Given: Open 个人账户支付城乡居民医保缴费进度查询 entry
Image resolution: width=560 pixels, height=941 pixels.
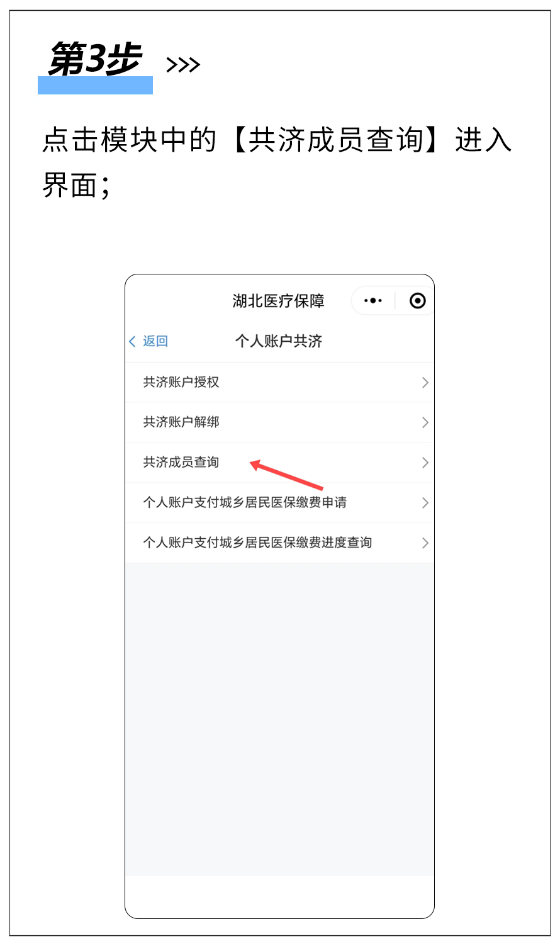Looking at the screenshot, I should (279, 543).
